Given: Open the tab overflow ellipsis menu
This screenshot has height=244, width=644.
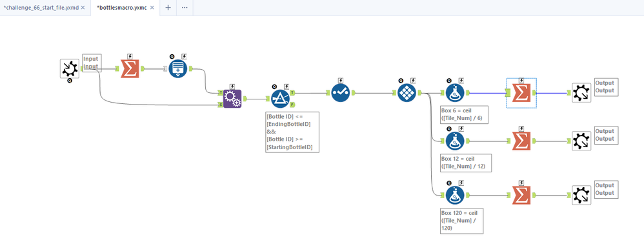Looking at the screenshot, I should tap(185, 8).
